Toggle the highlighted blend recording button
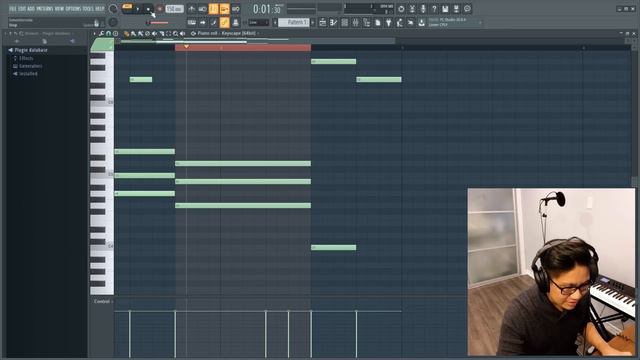Image resolution: width=640 pixels, height=360 pixels. coord(224,9)
